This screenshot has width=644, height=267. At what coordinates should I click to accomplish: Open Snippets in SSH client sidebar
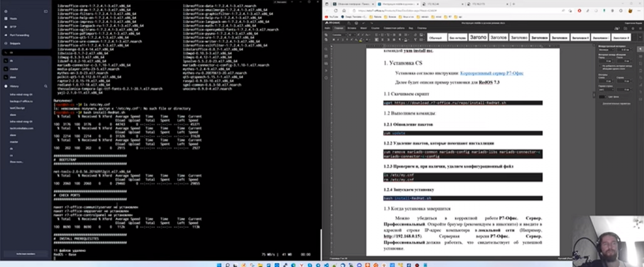click(x=15, y=43)
